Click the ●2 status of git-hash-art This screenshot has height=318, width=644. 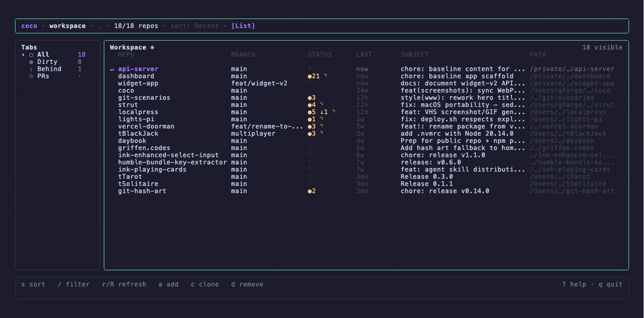(312, 191)
